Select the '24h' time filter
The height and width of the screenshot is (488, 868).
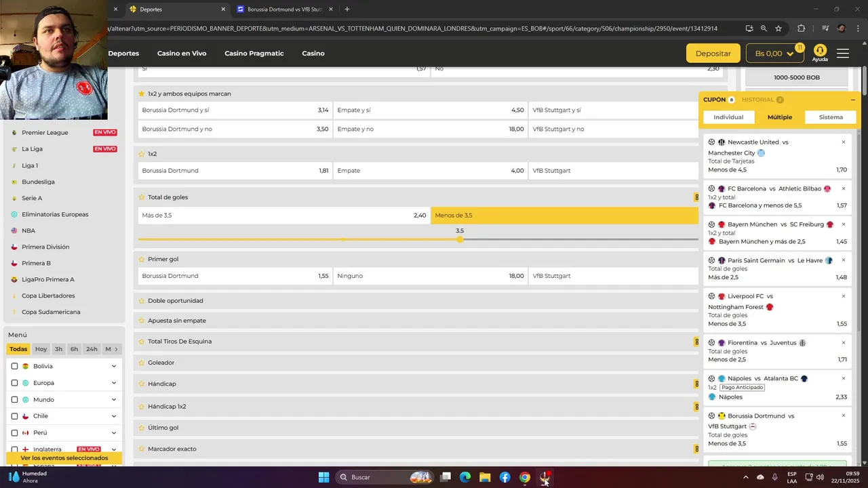pos(92,349)
